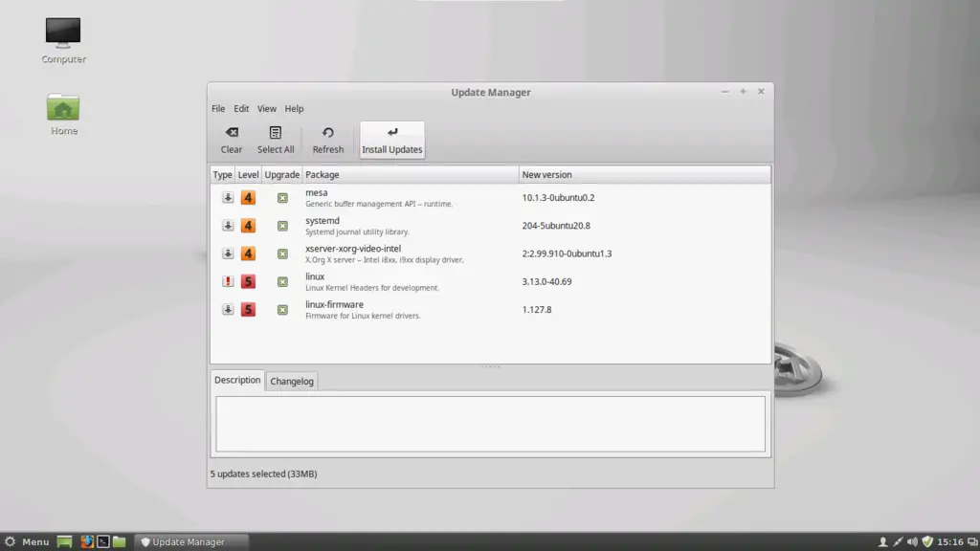Open the Edit menu

point(241,109)
